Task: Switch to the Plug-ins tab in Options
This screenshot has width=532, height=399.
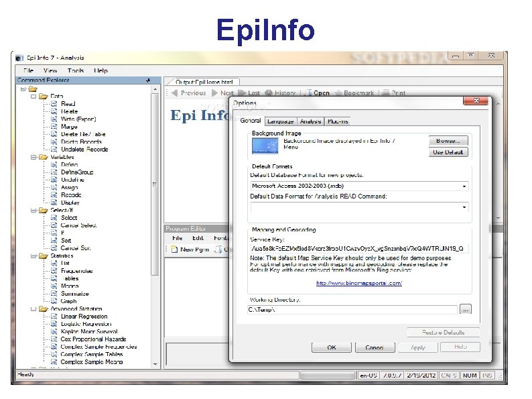Action: point(338,121)
